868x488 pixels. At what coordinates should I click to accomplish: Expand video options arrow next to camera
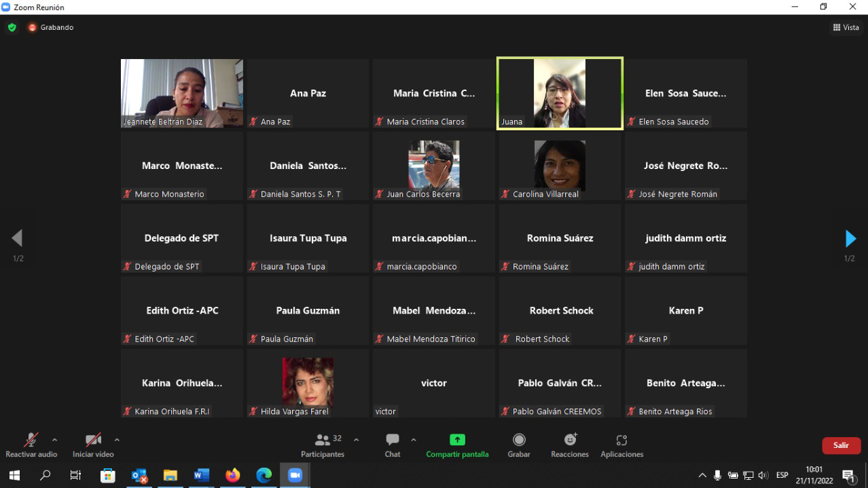coord(117,440)
